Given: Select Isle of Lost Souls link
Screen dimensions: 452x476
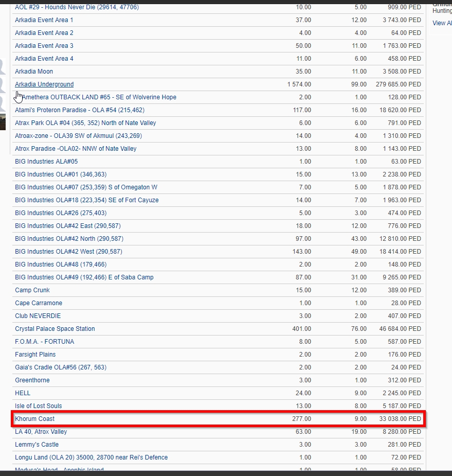Looking at the screenshot, I should (38, 406).
